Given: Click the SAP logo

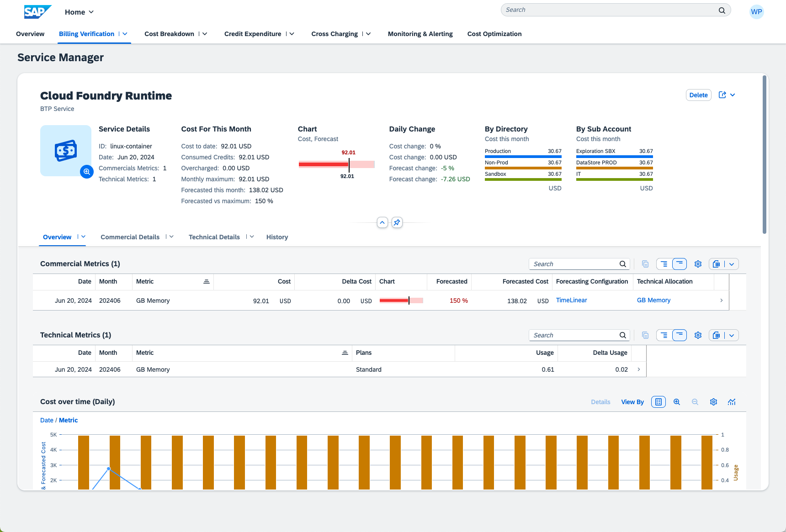Looking at the screenshot, I should pos(37,12).
